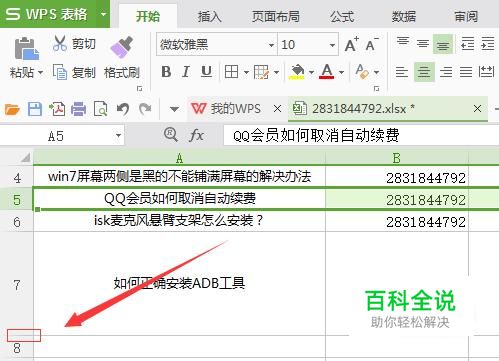Image resolution: width=499 pixels, height=361 pixels.
Task: Open the 插入 ribbon tab
Action: 209,16
